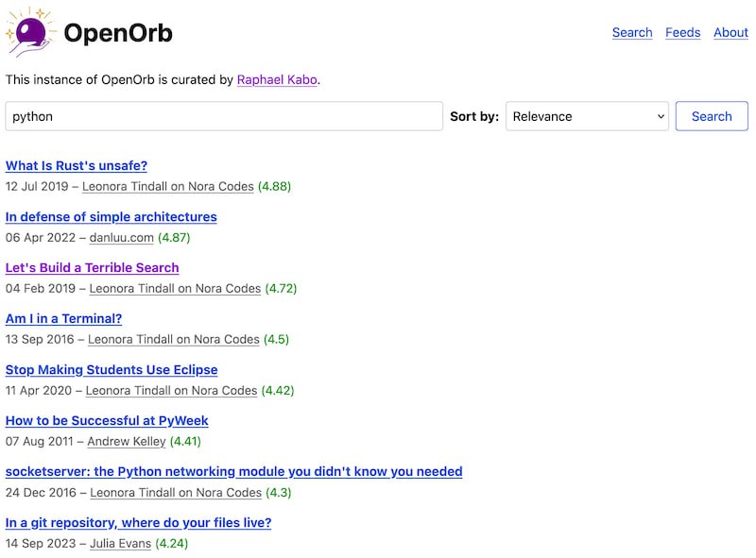The image size is (756, 558).
Task: Visit Raphael Kabo's profile link
Action: (279, 81)
